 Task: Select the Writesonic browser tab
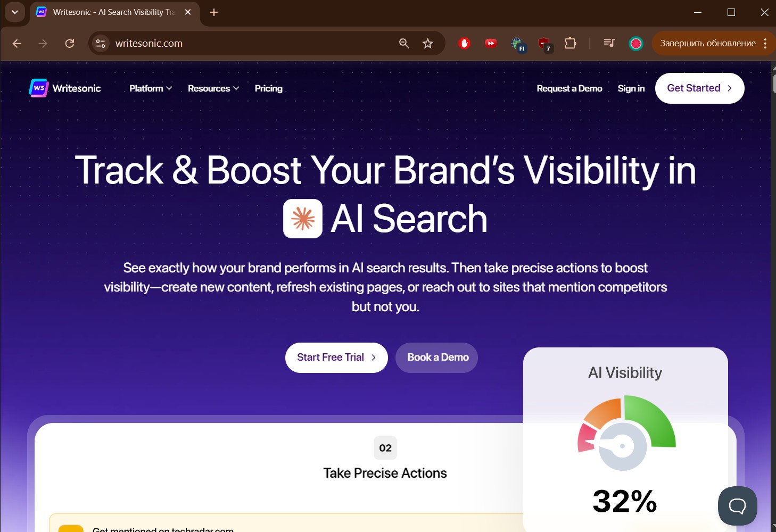coord(114,12)
